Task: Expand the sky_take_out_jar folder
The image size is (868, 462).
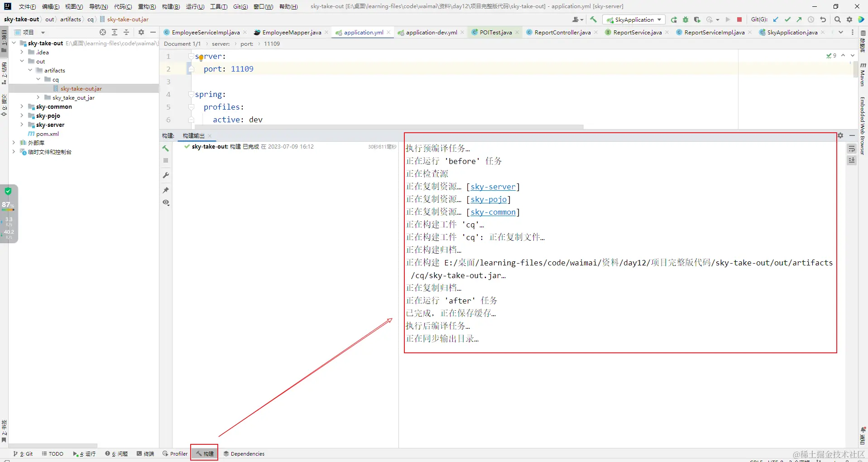Action: pos(38,97)
